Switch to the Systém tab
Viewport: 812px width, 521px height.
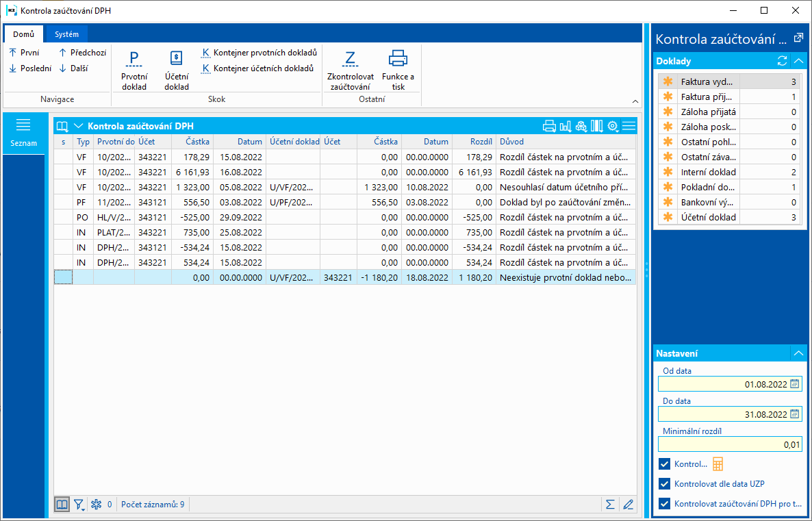[x=66, y=34]
